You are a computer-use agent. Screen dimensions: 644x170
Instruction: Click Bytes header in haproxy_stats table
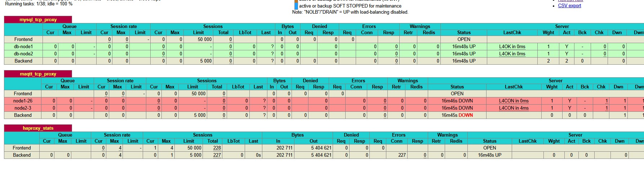coord(298,135)
